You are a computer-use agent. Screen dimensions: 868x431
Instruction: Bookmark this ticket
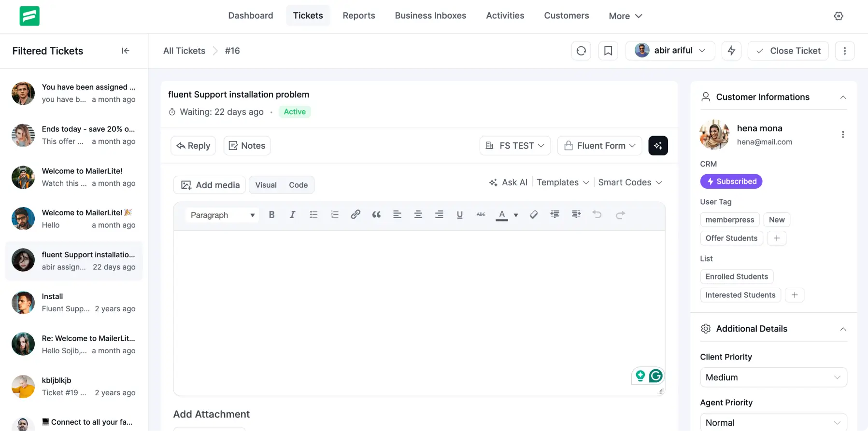608,51
